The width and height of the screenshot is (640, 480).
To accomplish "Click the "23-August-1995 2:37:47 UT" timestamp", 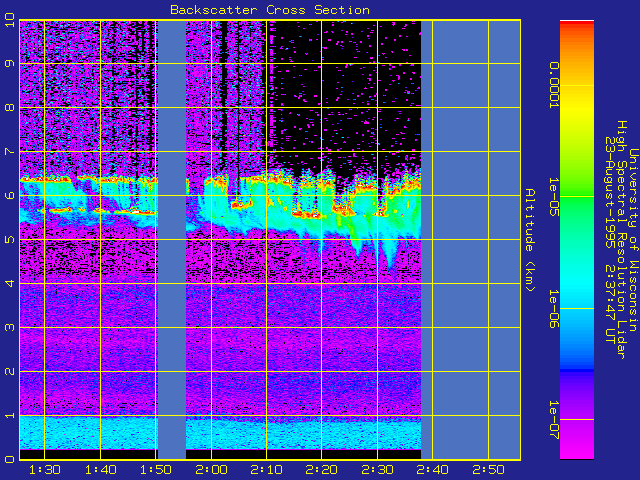I will [610, 240].
